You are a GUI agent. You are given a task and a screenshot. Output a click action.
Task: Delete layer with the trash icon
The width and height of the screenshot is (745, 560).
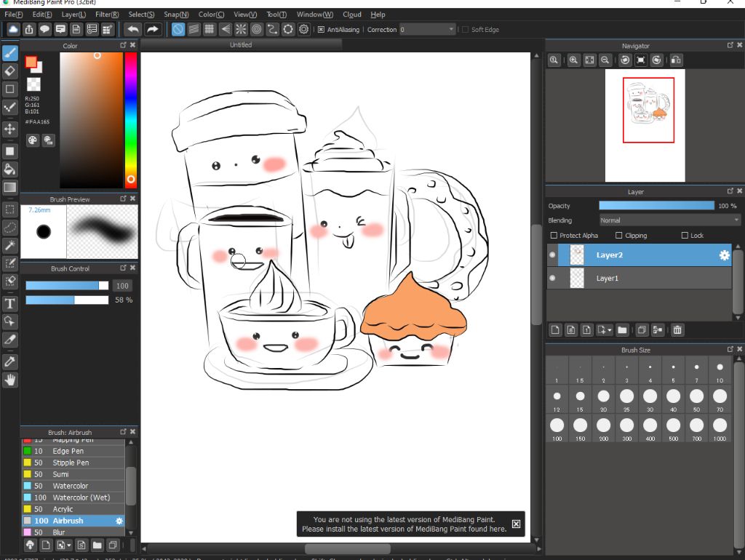[677, 330]
